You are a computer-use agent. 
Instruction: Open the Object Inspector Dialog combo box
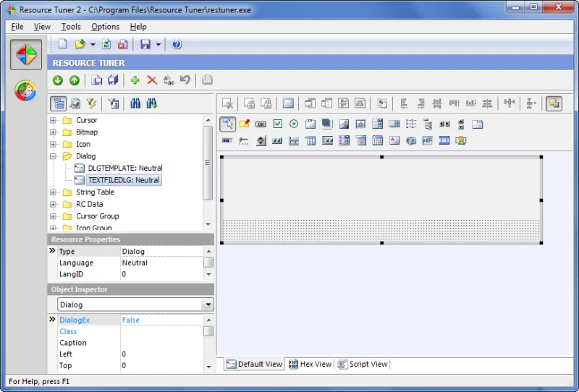point(135,304)
